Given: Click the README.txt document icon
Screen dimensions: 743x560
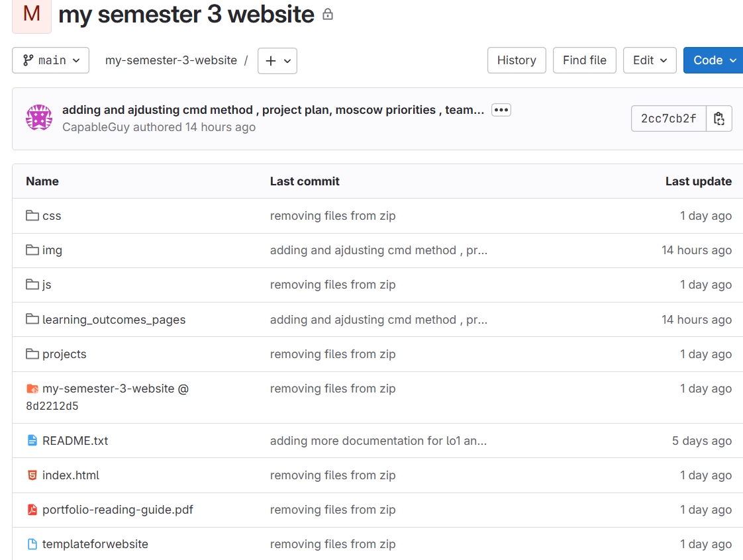Looking at the screenshot, I should pos(32,441).
